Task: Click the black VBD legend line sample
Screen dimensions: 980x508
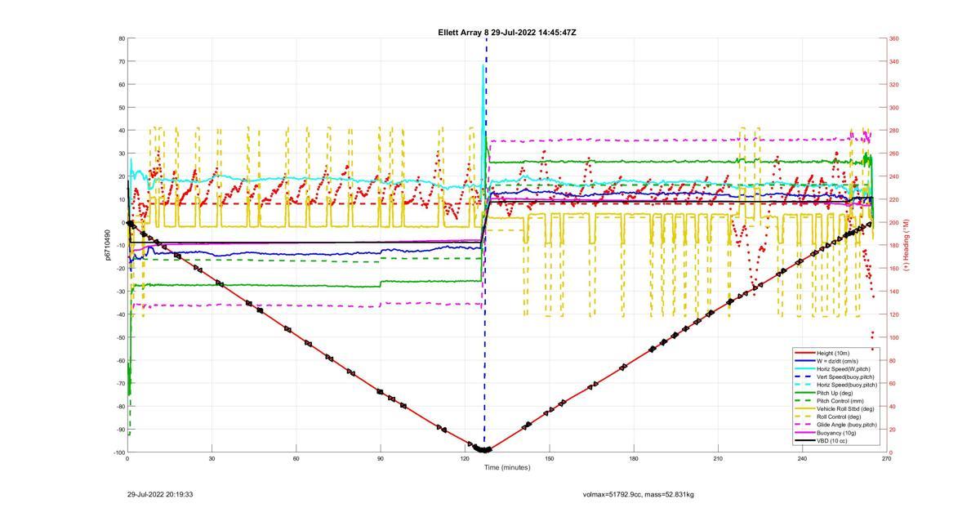Action: (804, 440)
